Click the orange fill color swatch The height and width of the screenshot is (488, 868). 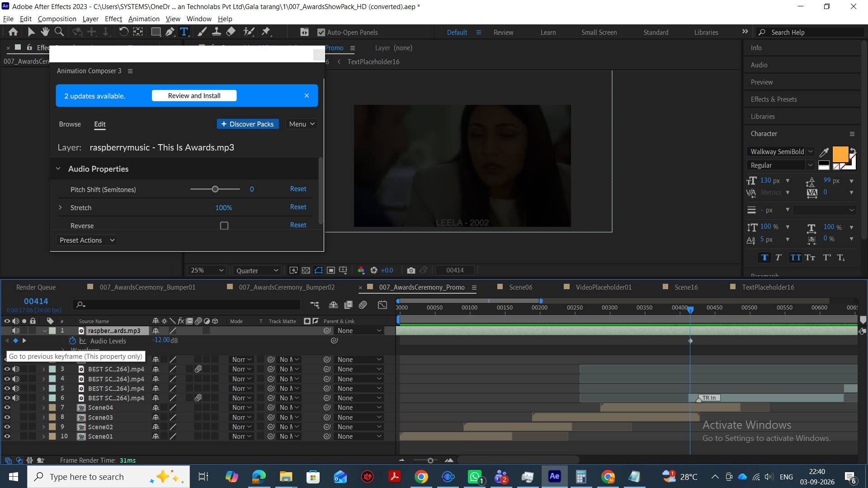(x=840, y=154)
